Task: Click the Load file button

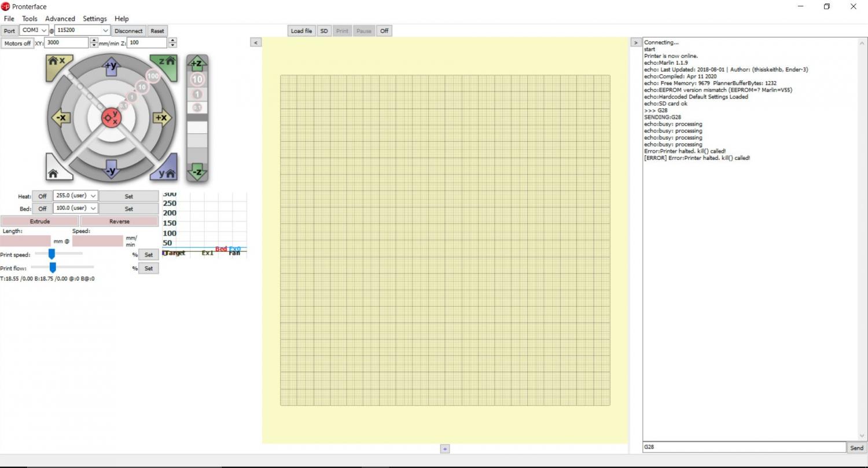Action: (x=301, y=31)
